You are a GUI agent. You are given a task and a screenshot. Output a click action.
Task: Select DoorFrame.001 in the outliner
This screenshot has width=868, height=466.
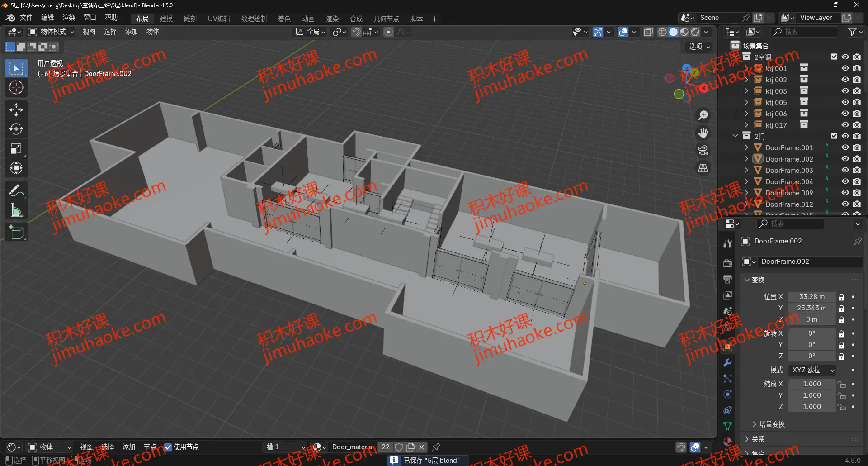789,147
